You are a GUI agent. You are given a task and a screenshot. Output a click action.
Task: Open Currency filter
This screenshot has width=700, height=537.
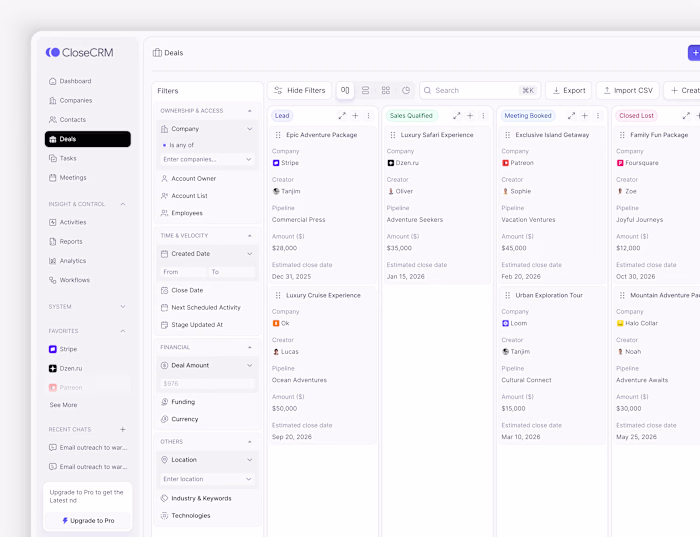[x=208, y=419]
